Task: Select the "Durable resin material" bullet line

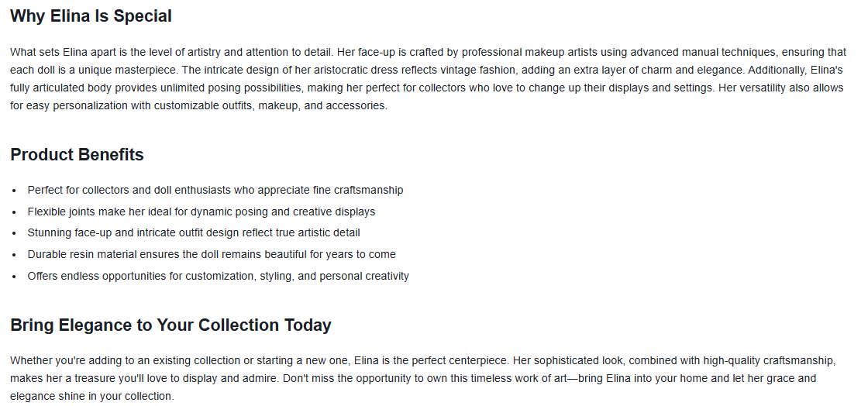Action: [x=211, y=254]
